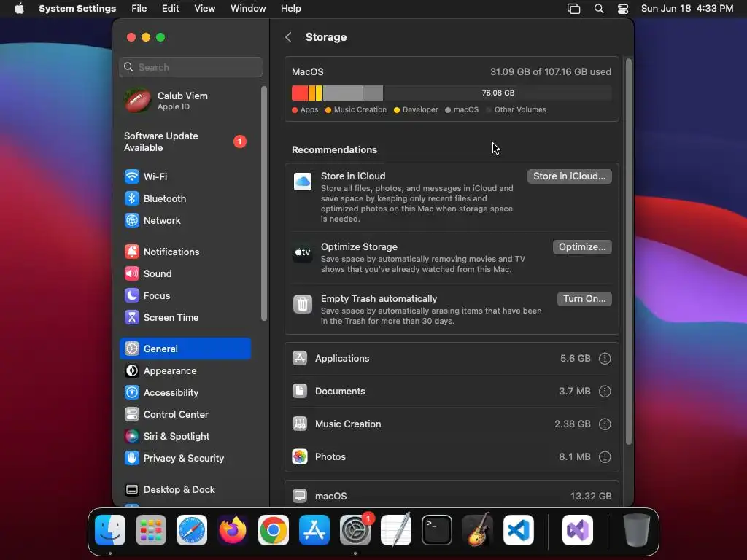Open the Help menu
The width and height of the screenshot is (747, 560).
[x=290, y=9]
